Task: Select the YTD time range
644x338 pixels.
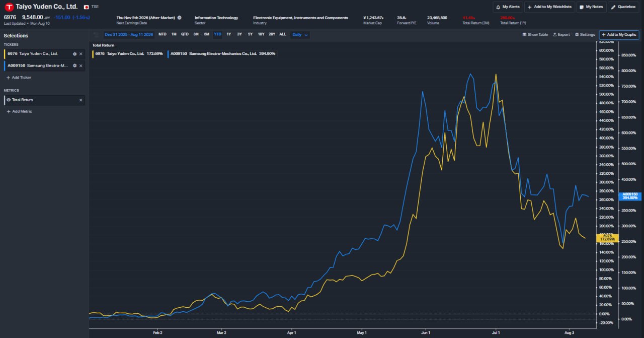Action: (217, 34)
